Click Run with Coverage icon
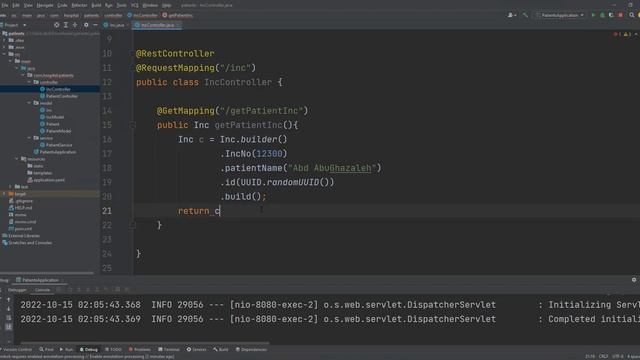Viewport: 640px width, 360px height. click(611, 15)
